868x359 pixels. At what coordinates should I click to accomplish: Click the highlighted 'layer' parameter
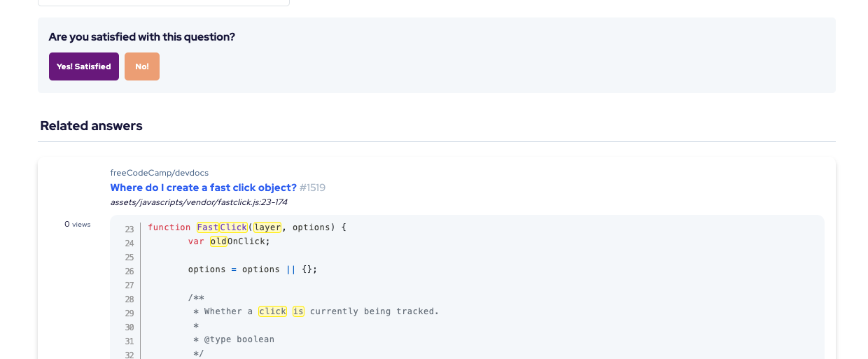[x=267, y=227]
